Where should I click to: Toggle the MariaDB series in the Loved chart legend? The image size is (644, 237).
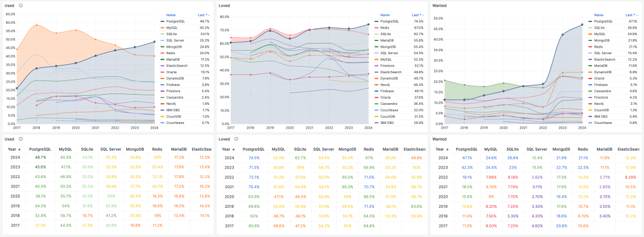pyautogui.click(x=387, y=40)
